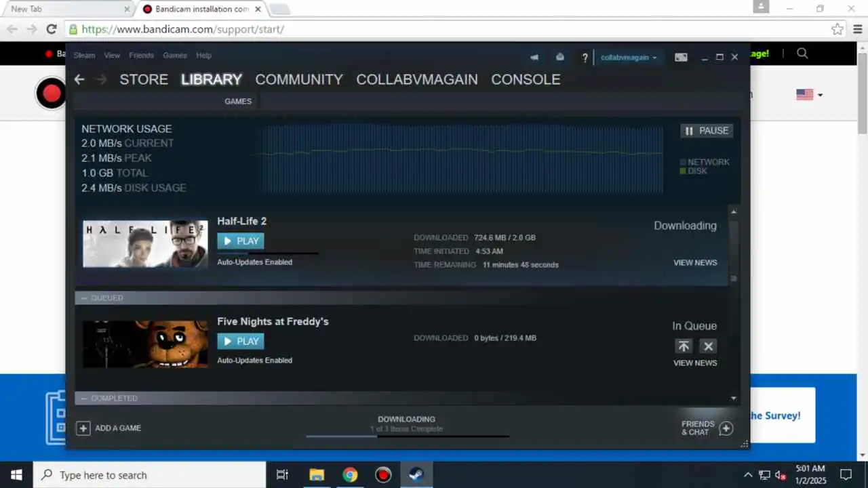Click the downloads list scroll up arrow
The height and width of the screenshot is (488, 868).
[734, 212]
